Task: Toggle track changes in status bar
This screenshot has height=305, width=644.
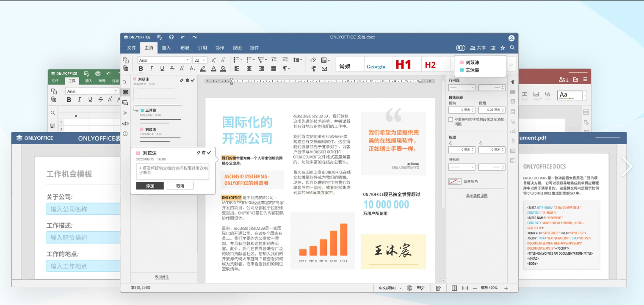Action: pyautogui.click(x=438, y=288)
